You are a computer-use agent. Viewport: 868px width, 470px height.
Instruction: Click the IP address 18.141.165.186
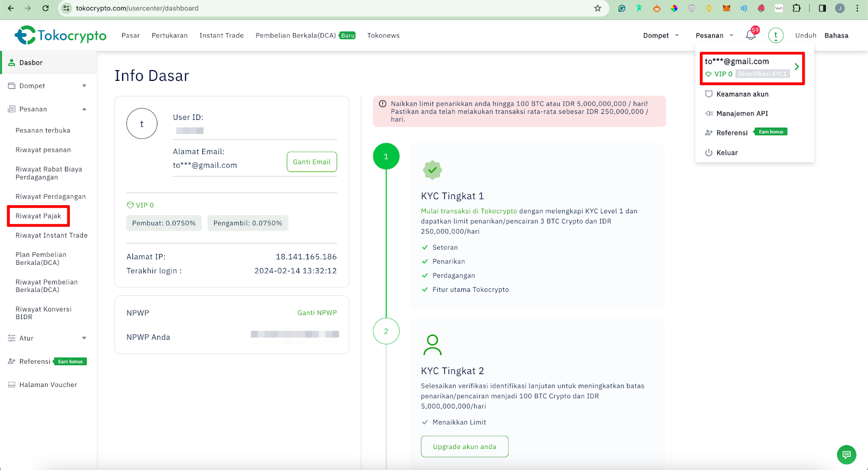(x=306, y=257)
